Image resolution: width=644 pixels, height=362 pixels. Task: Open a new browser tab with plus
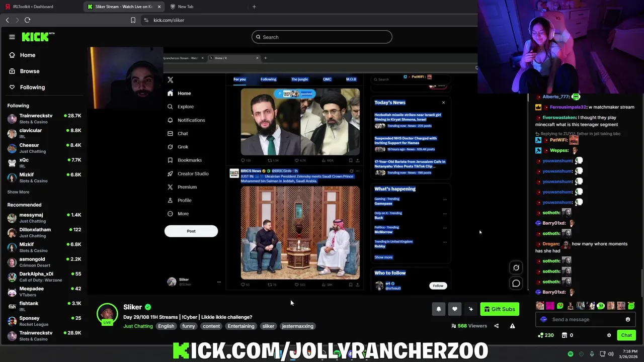[254, 7]
